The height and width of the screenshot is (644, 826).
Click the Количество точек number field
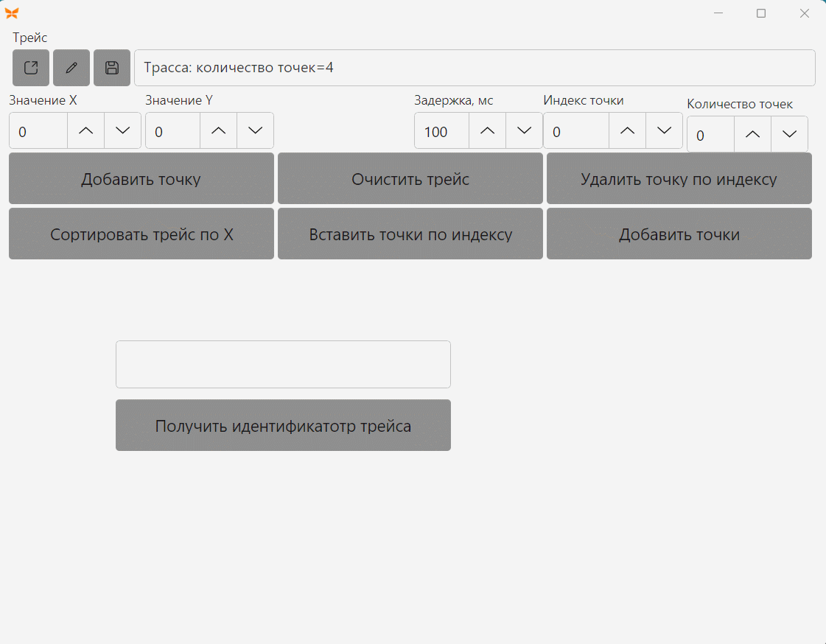point(710,134)
